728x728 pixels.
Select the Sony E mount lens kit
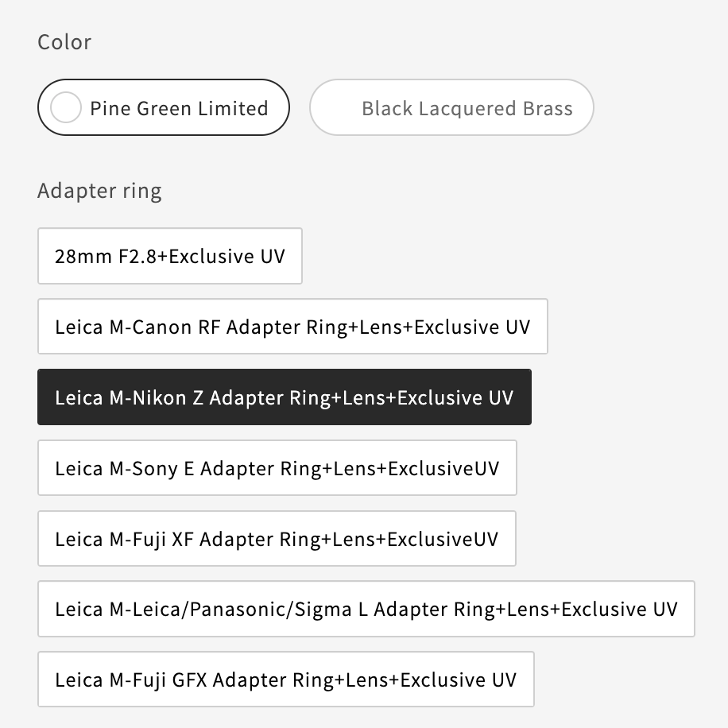point(277,467)
